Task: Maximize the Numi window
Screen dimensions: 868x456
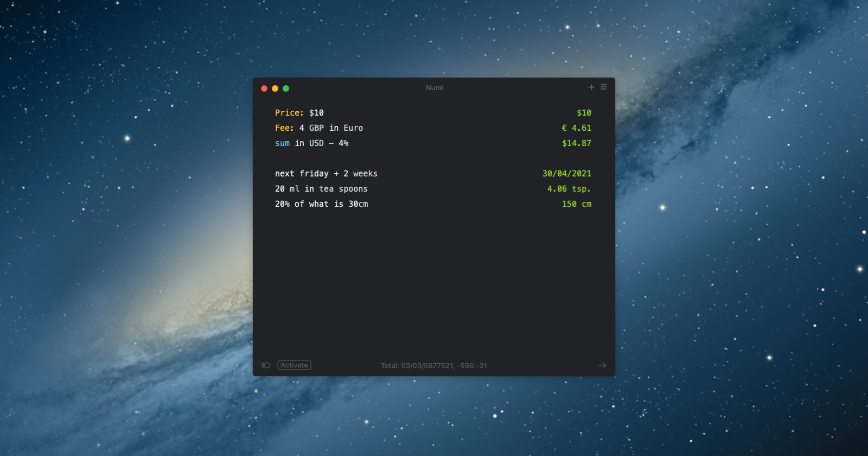Action: point(286,88)
